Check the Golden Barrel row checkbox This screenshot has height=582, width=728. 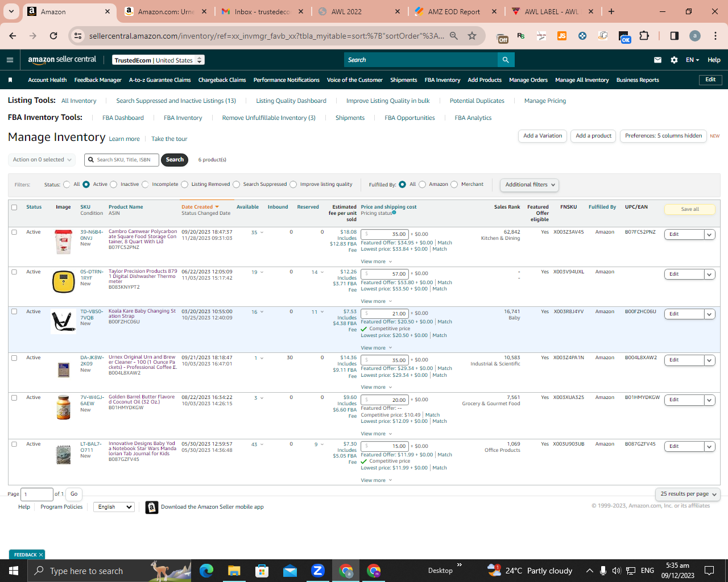(x=14, y=397)
